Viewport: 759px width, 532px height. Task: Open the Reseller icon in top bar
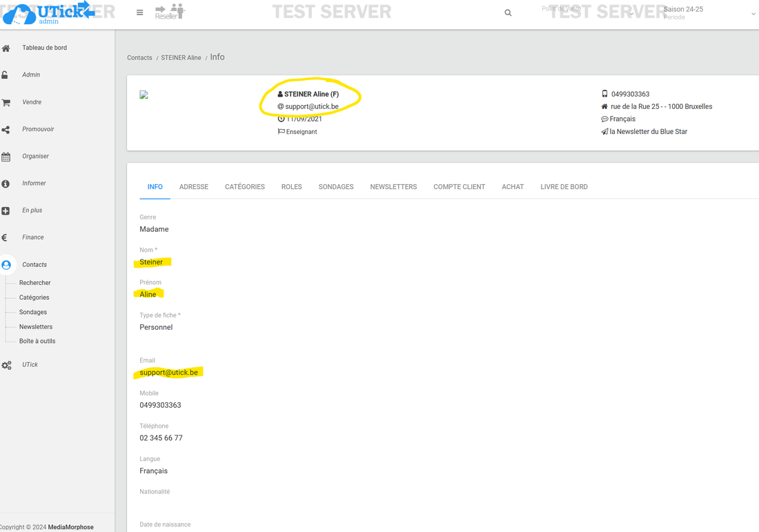170,12
